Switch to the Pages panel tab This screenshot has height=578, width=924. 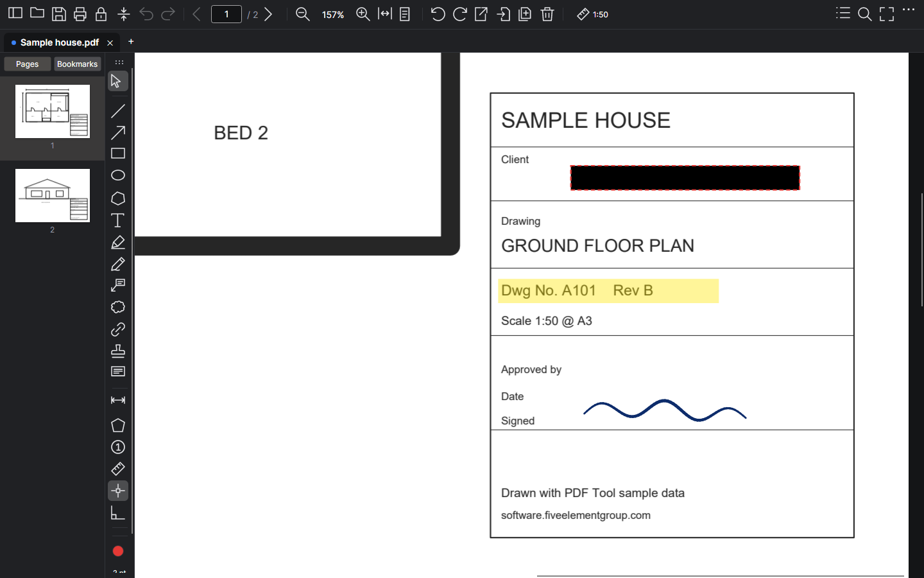click(x=27, y=64)
